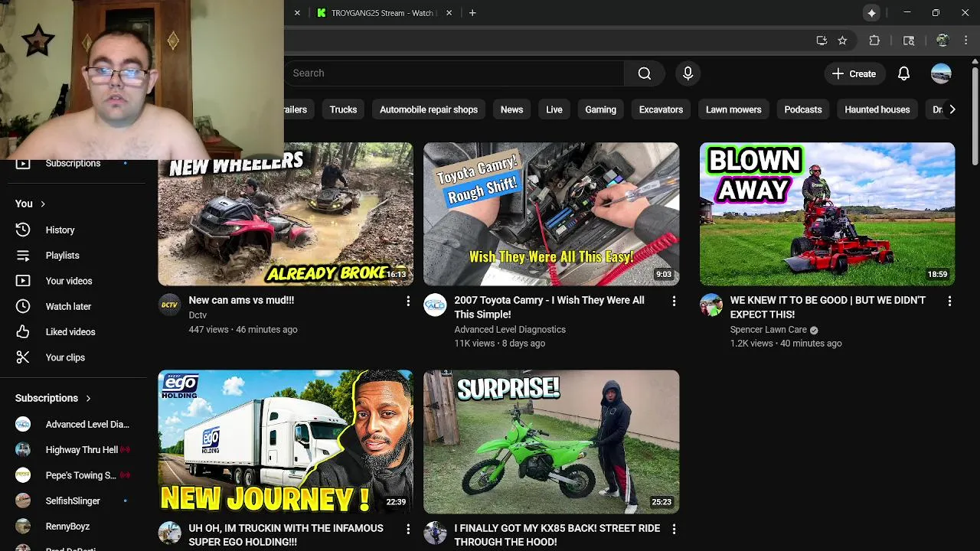Select the News filter chip

coord(511,109)
